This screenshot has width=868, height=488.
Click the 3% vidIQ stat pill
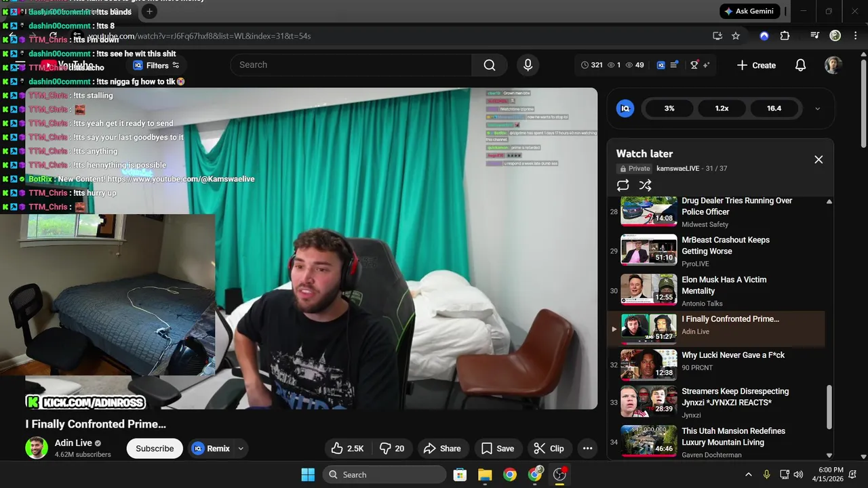tap(669, 108)
